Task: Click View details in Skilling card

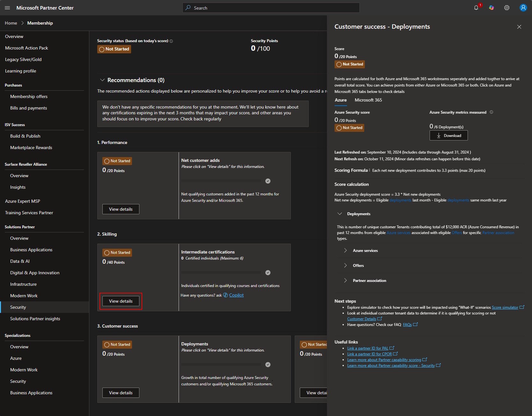Action: coord(121,301)
